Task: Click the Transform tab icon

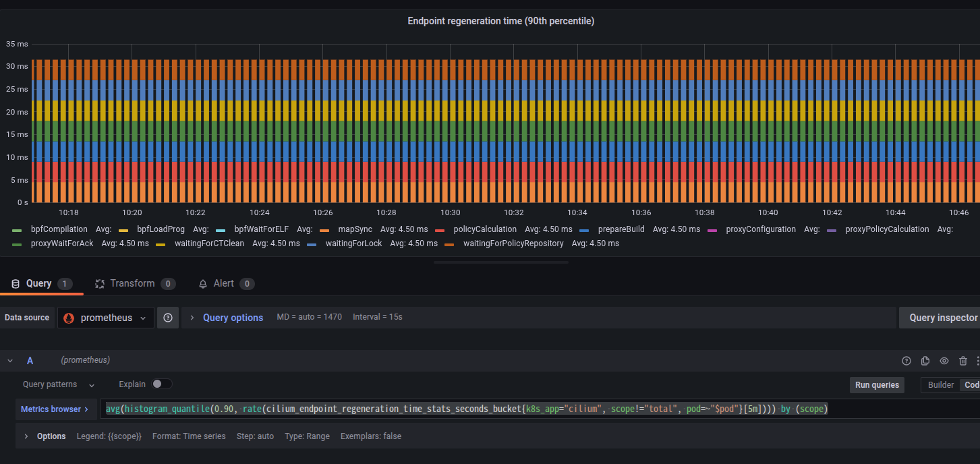Action: click(100, 284)
